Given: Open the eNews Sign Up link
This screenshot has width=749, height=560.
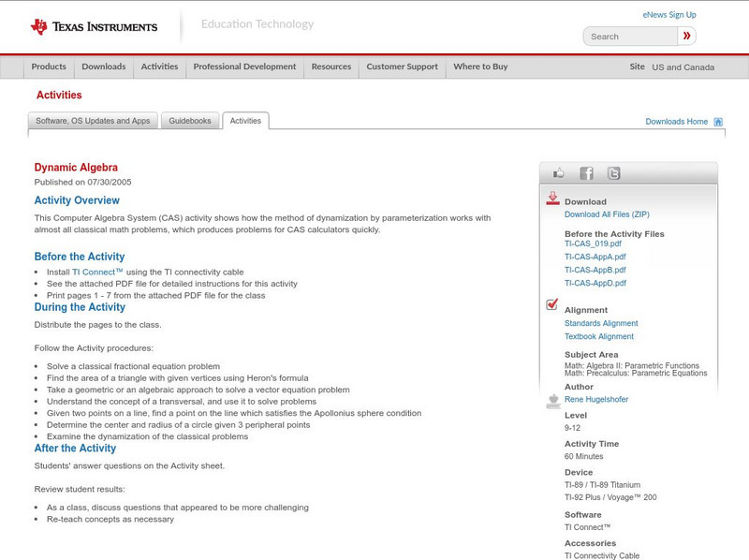Looking at the screenshot, I should coord(669,15).
